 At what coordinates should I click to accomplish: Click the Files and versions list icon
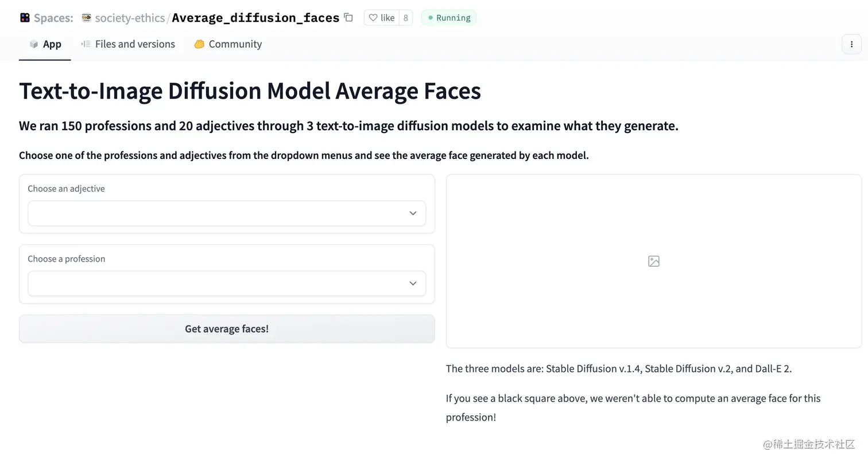coord(86,44)
